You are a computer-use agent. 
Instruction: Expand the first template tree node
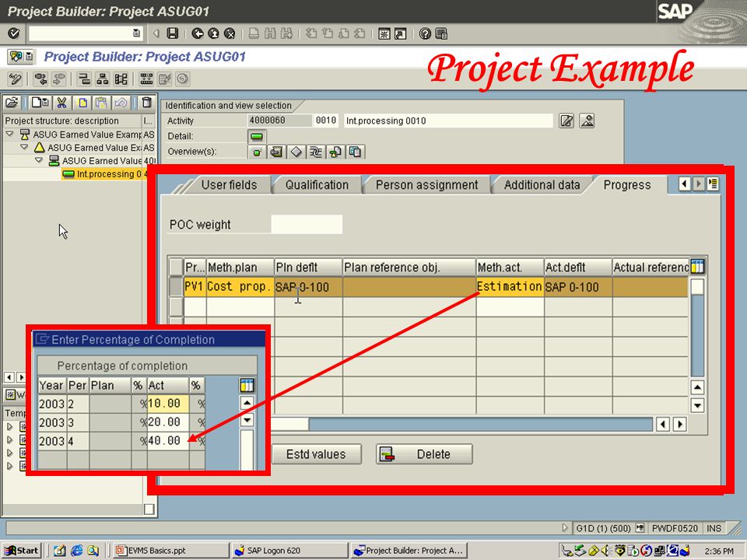pyautogui.click(x=9, y=427)
